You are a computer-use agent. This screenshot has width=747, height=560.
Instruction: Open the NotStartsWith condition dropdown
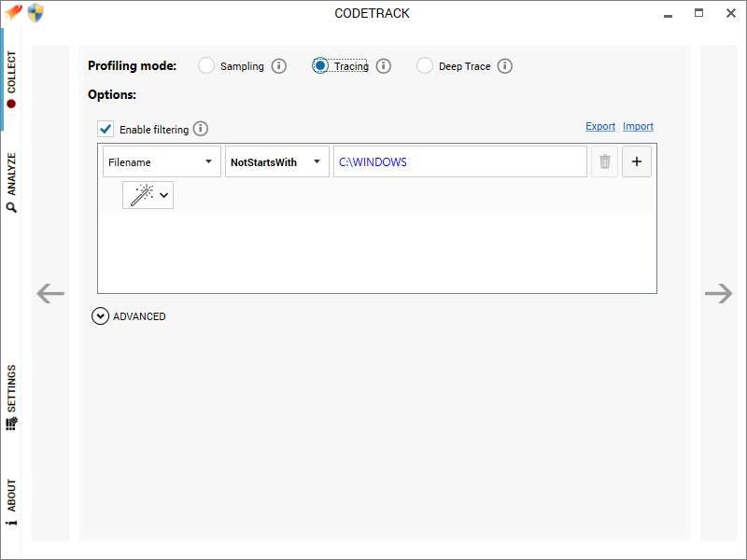277,161
